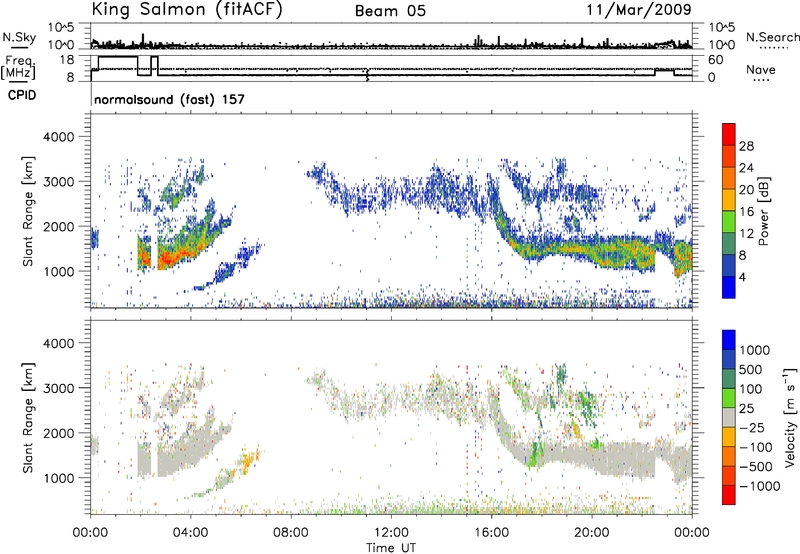Click the '-100' label on velocity colorbar
Screen dimensions: 800x554
[x=756, y=447]
